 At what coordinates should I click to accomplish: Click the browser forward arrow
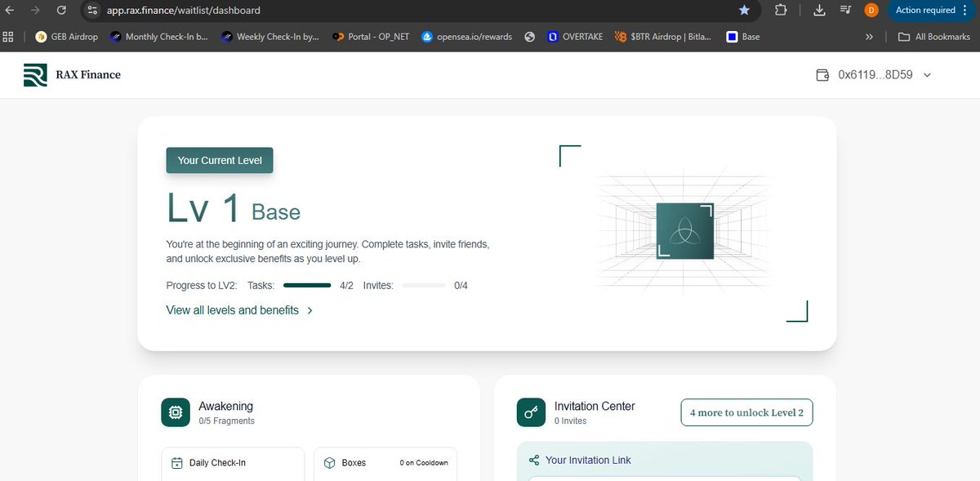click(35, 11)
